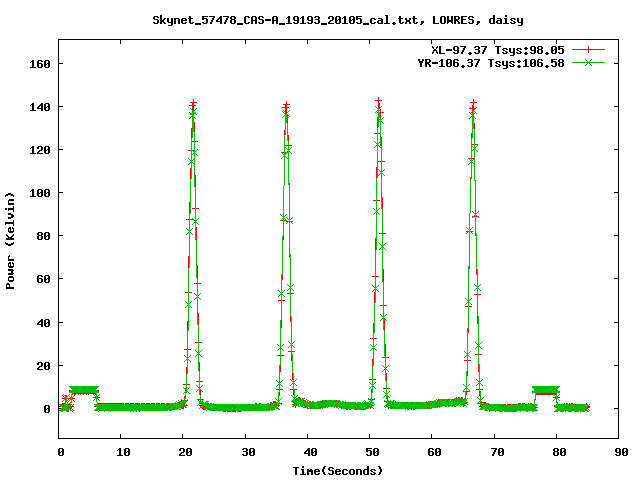Click the third peak's top near 51 seconds
The width and height of the screenshot is (640, 480).
[378, 102]
